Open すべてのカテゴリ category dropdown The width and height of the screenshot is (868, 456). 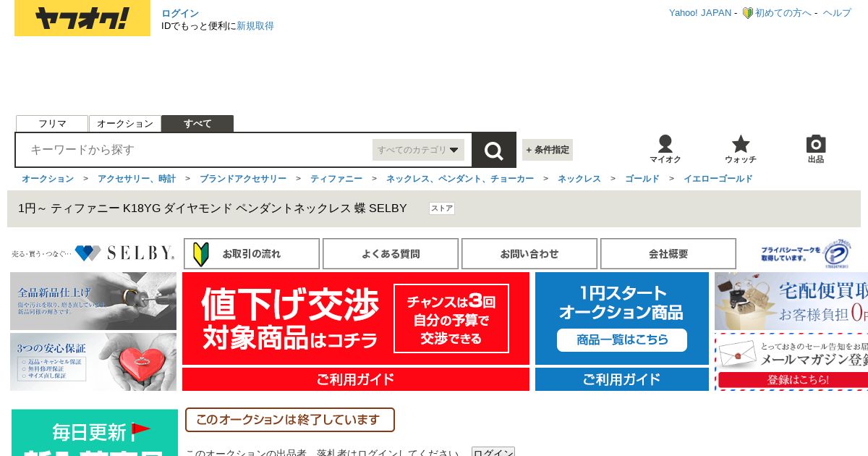click(x=418, y=150)
